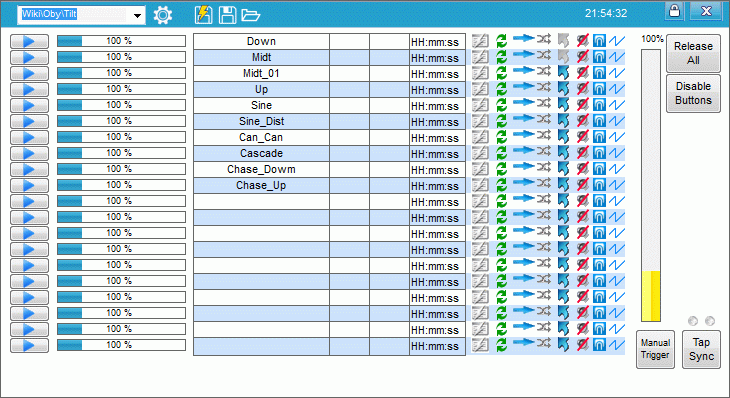This screenshot has height=398, width=730.
Task: Open the settings gear in the top bar
Action: pos(162,15)
